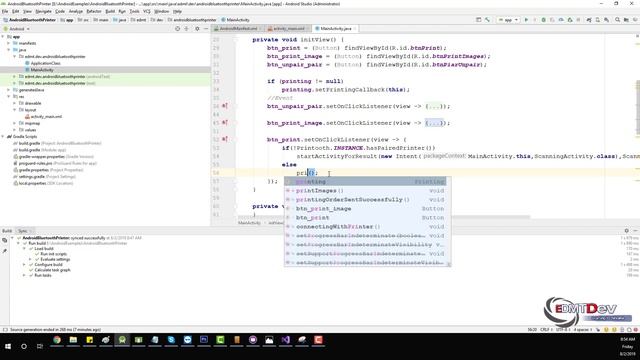
Task: Click the 'java' breadcrumb in navigation bar
Action: click(x=120, y=20)
